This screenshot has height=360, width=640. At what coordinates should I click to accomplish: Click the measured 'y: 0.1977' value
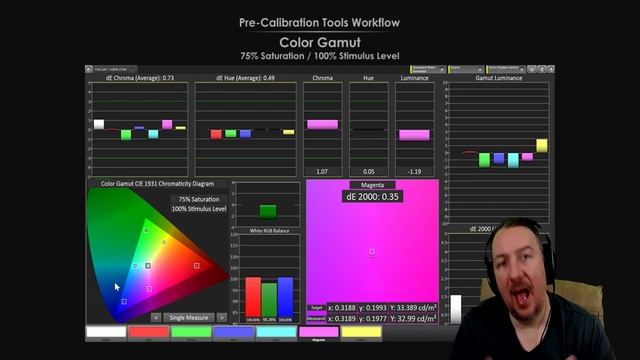[373, 318]
